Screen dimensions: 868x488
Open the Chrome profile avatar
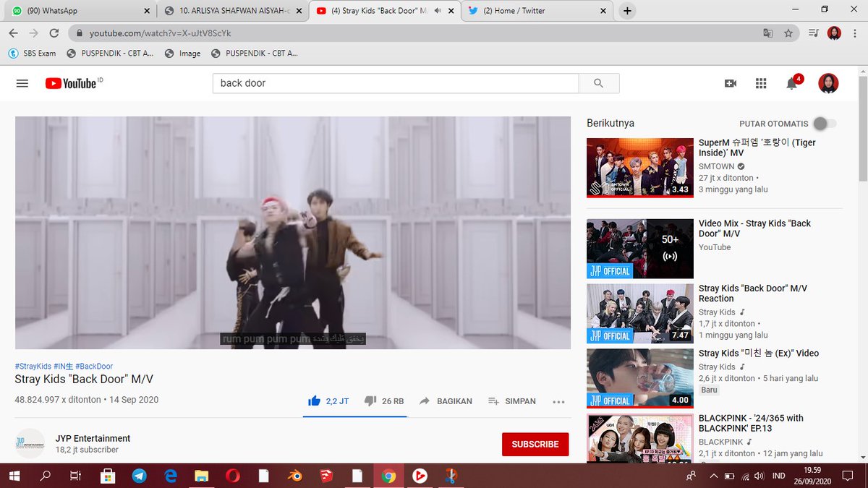click(834, 33)
